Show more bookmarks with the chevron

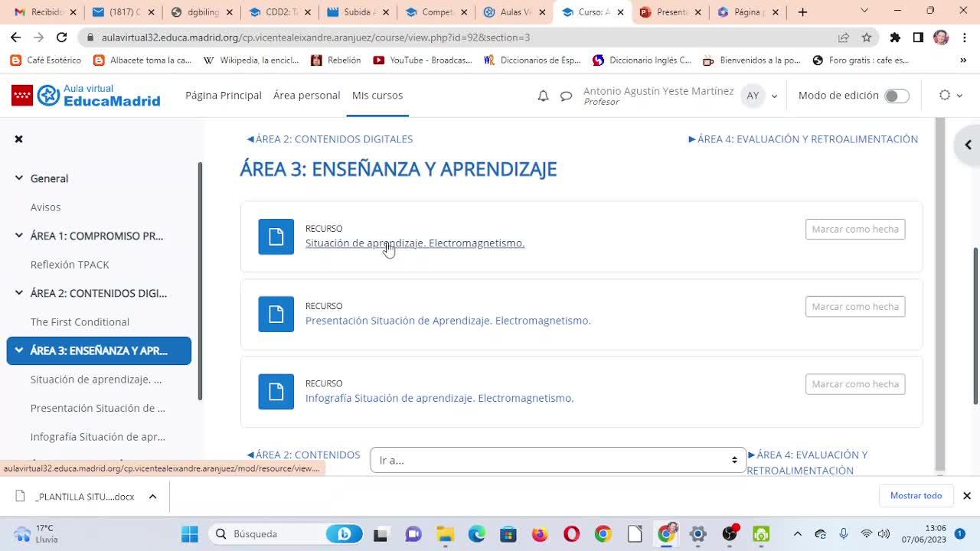963,60
